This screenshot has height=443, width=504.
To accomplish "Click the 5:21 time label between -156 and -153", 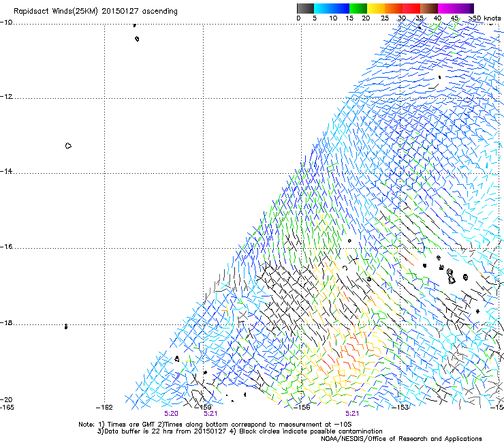I will tap(352, 414).
